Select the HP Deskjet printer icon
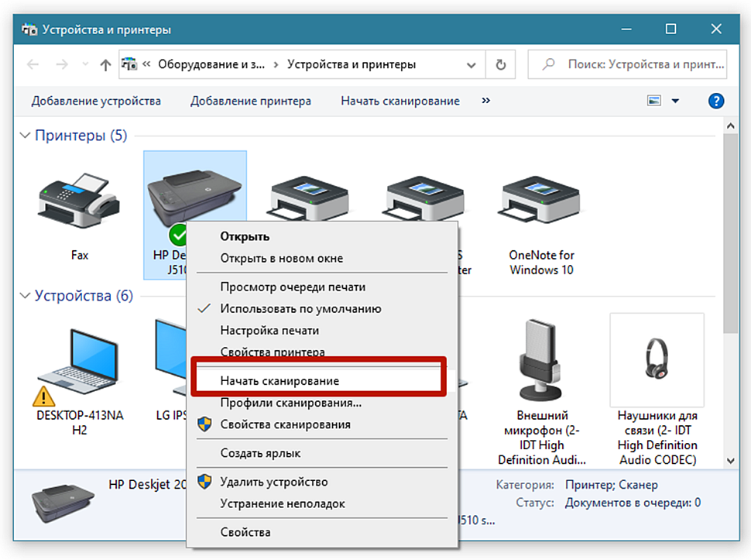The width and height of the screenshot is (751, 560). 194,200
